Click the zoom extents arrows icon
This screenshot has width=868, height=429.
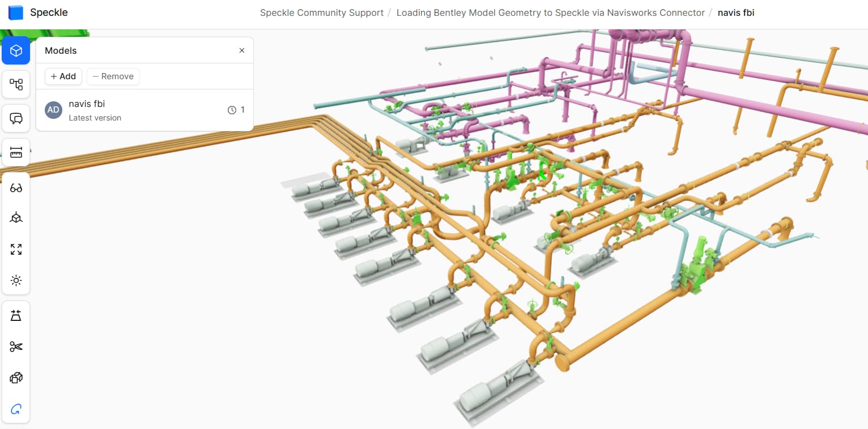coord(16,250)
